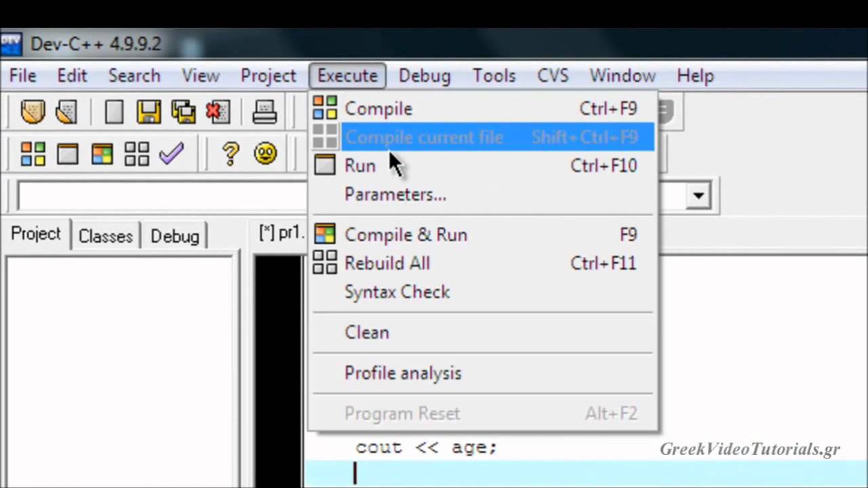Click the yellow question mark Help icon
868x488 pixels.
coord(231,155)
